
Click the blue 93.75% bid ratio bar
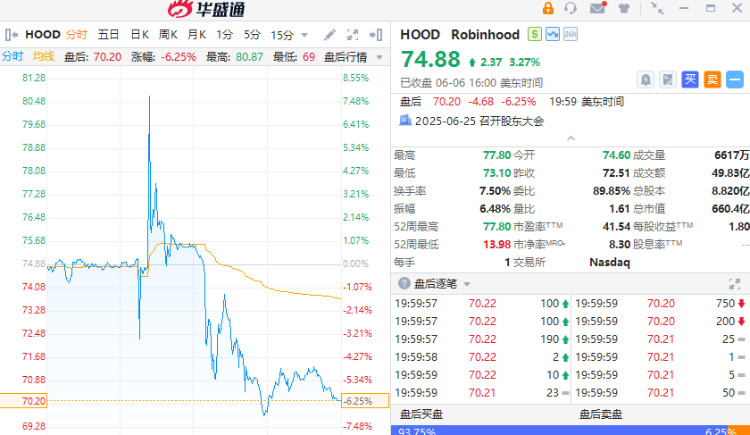tap(559, 430)
